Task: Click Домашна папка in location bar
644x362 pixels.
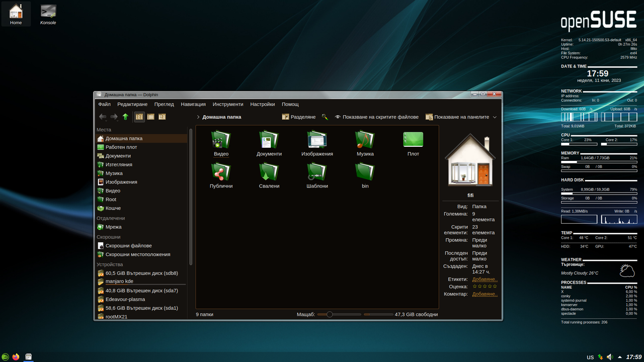Action: 222,117
